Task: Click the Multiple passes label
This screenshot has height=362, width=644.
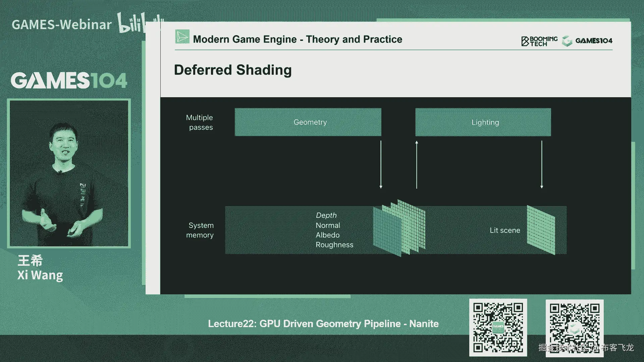Action: 200,122
